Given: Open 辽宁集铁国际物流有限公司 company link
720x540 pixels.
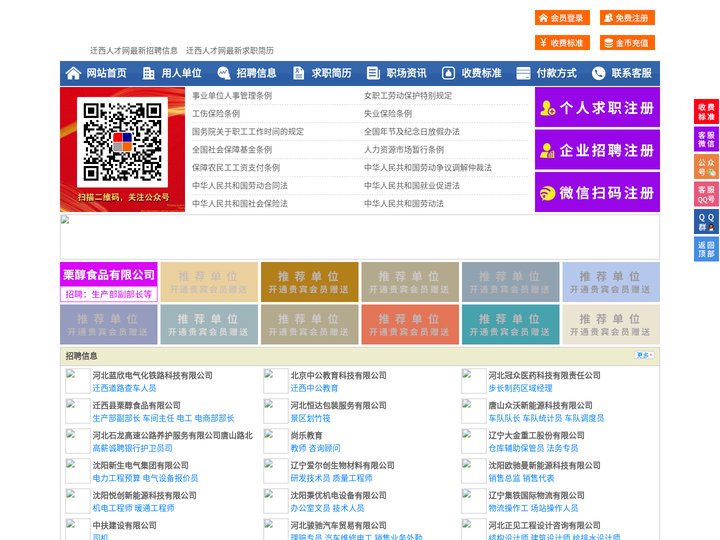Looking at the screenshot, I should 536,495.
